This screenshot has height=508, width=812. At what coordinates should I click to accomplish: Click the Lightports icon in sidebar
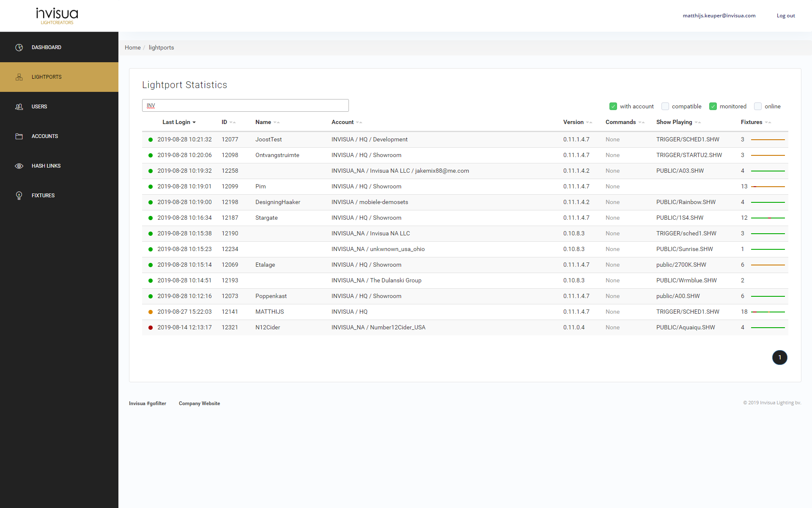tap(17, 77)
